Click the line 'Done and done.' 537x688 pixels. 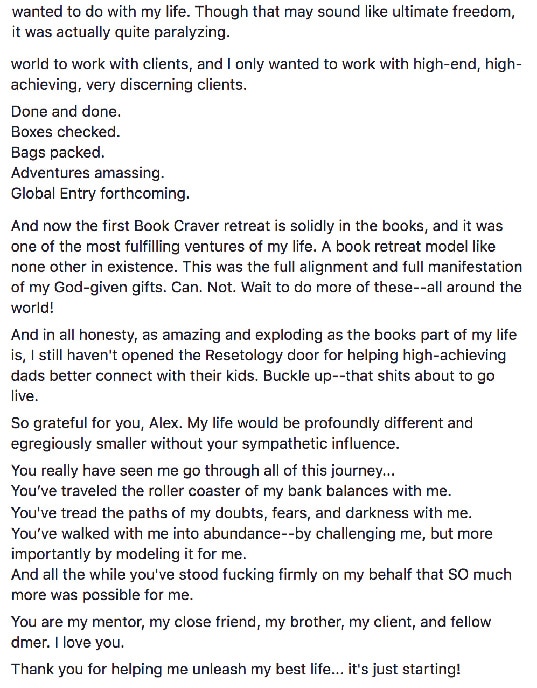click(x=66, y=111)
